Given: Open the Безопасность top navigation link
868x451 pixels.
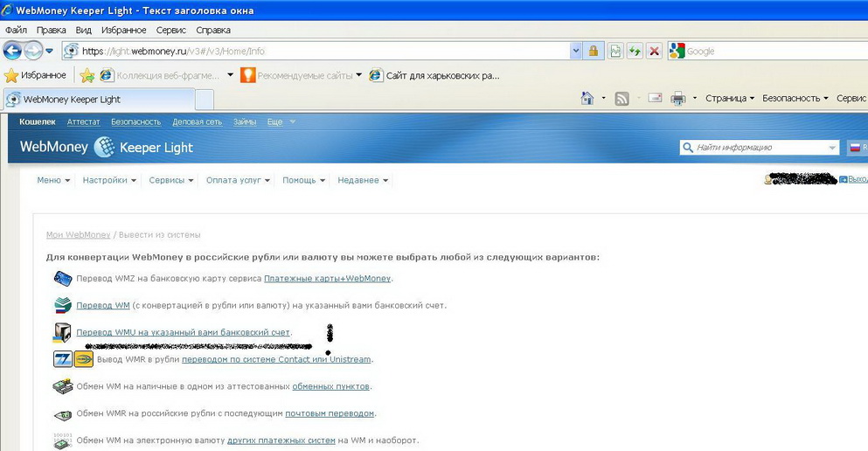Looking at the screenshot, I should [135, 121].
